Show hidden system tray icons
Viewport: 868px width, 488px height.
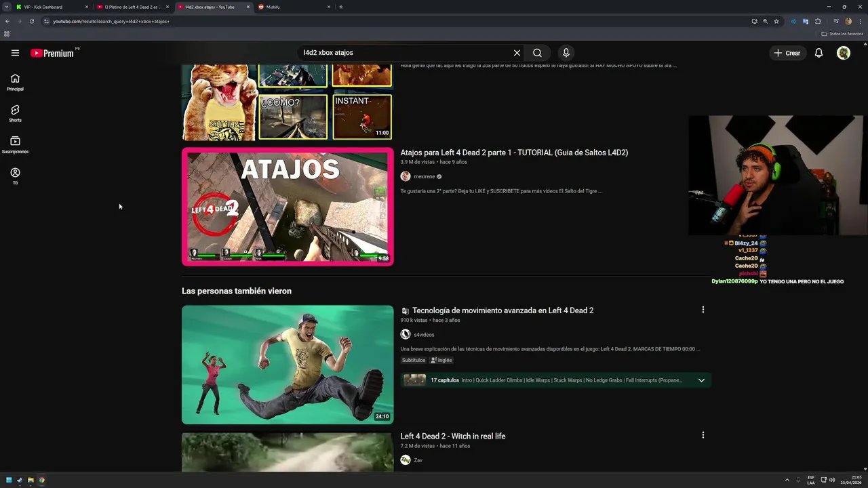tap(787, 480)
